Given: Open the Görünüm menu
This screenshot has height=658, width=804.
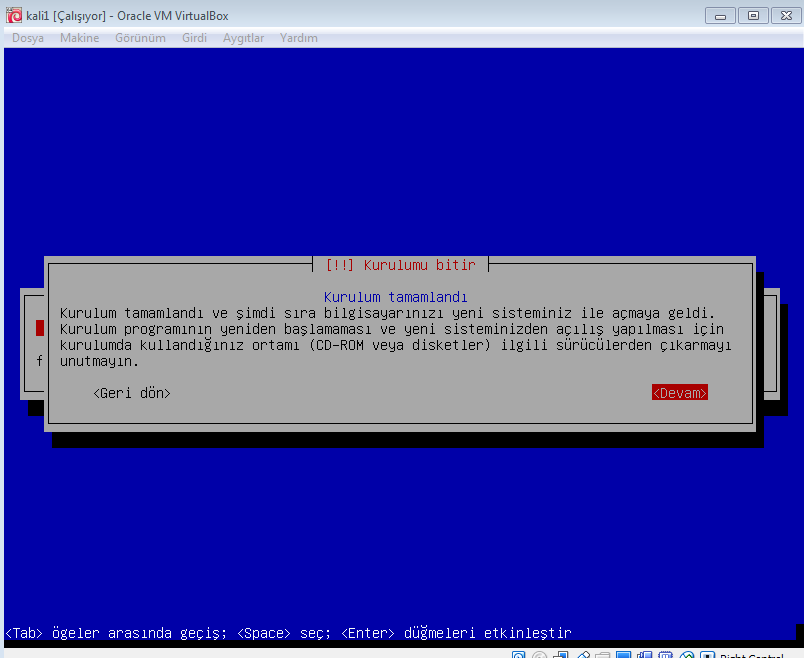Looking at the screenshot, I should point(140,38).
